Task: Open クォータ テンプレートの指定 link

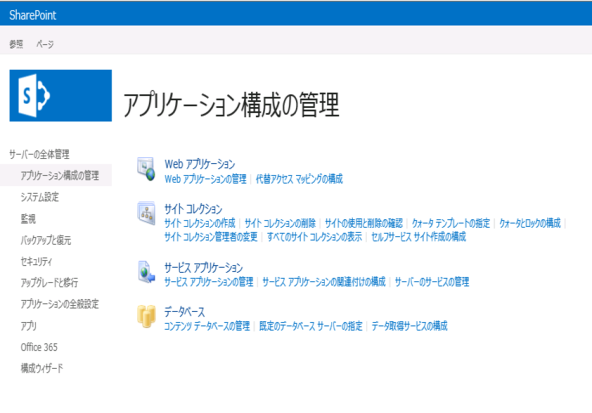Action: [451, 223]
